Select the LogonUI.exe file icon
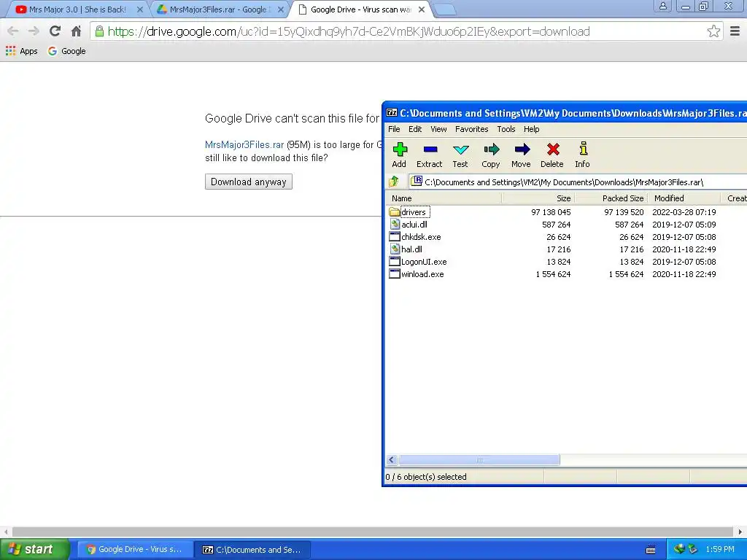747x560 pixels. [395, 262]
